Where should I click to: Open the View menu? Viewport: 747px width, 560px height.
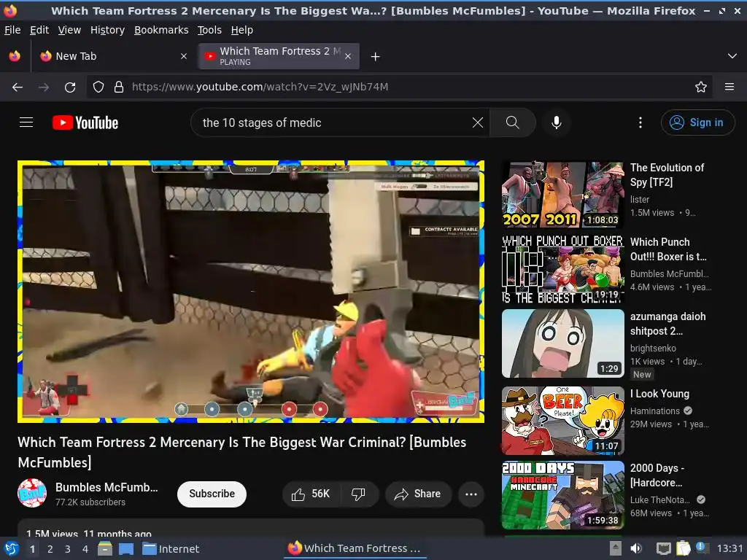(69, 30)
